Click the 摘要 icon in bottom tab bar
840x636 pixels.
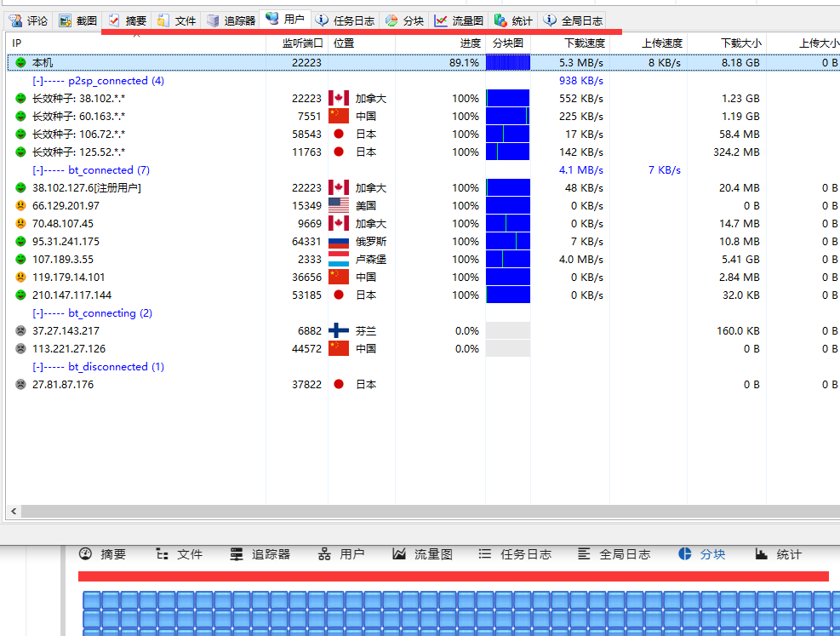click(x=85, y=554)
